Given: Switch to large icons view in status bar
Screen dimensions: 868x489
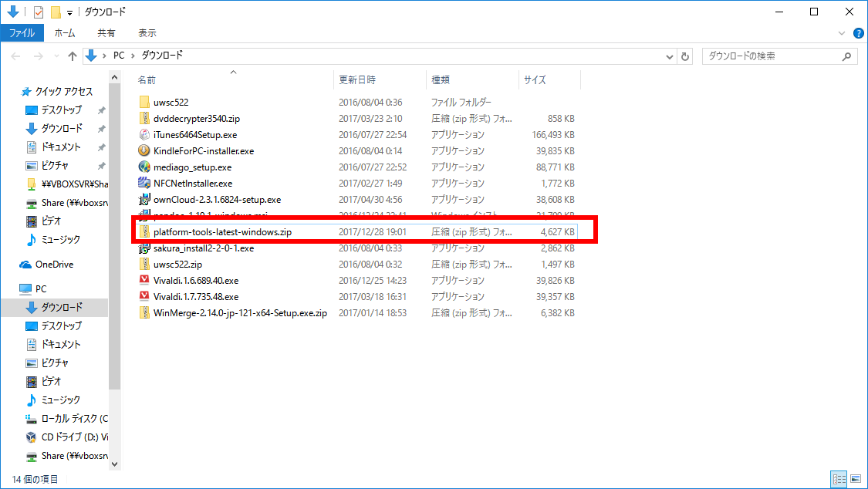Looking at the screenshot, I should pyautogui.click(x=856, y=478).
